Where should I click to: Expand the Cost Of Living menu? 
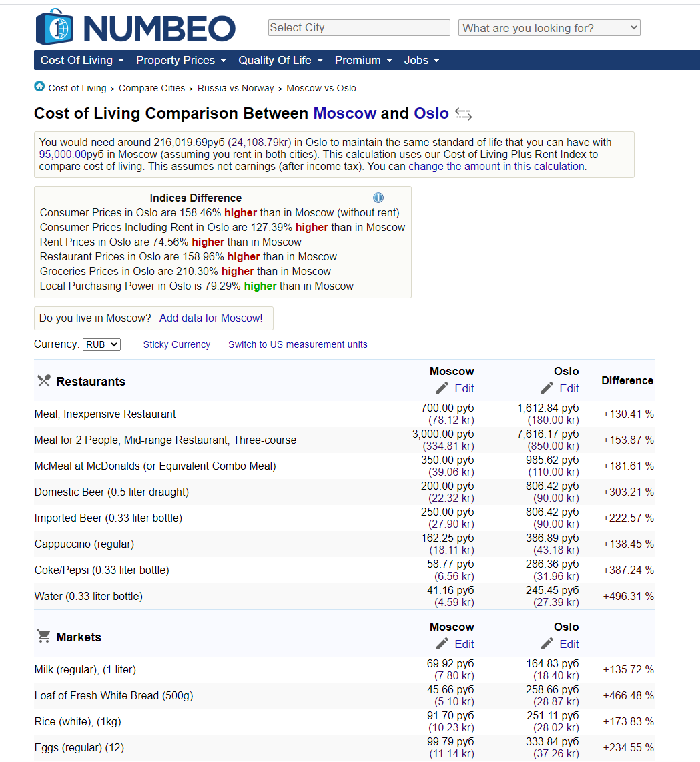pyautogui.click(x=81, y=60)
